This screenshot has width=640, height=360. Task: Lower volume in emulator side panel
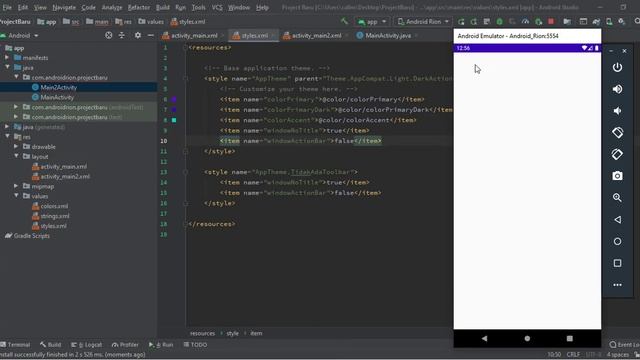click(617, 111)
